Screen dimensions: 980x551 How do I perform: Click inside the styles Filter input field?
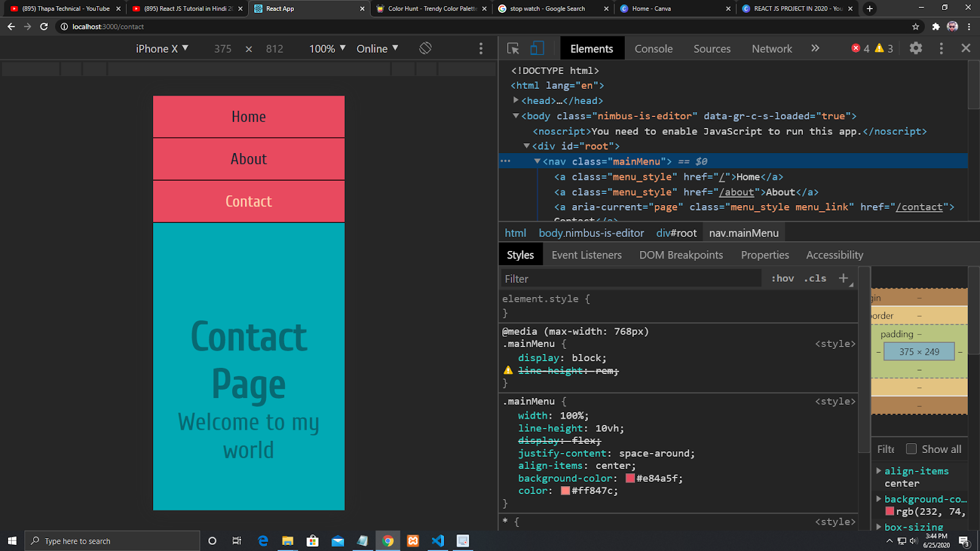pos(612,278)
